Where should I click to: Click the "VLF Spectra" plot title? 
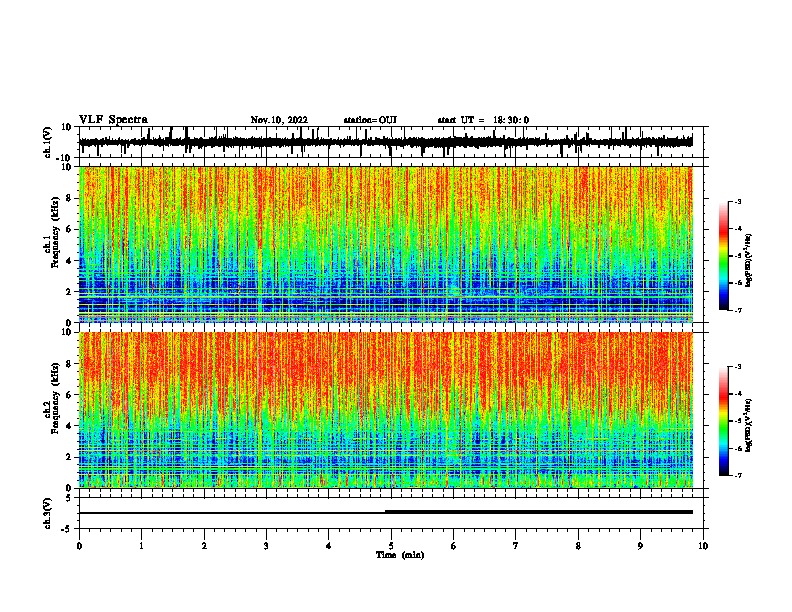pos(113,120)
